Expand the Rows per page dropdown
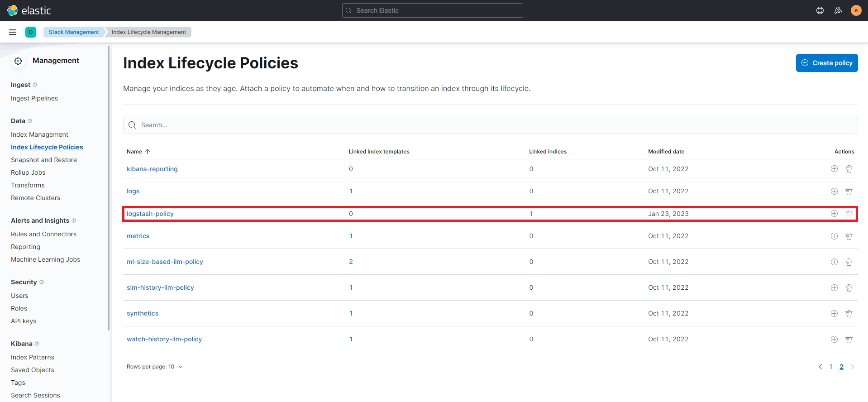Viewport: 868px width, 402px height. pos(155,367)
